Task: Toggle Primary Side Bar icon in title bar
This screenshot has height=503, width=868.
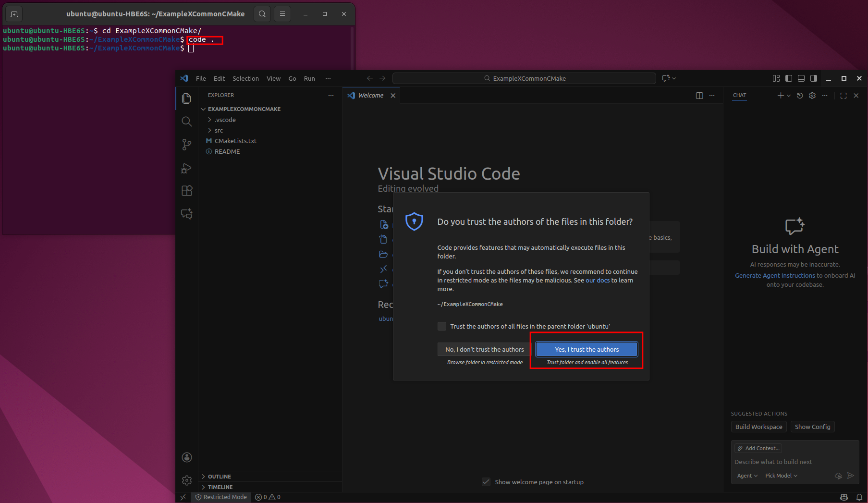Action: [789, 78]
